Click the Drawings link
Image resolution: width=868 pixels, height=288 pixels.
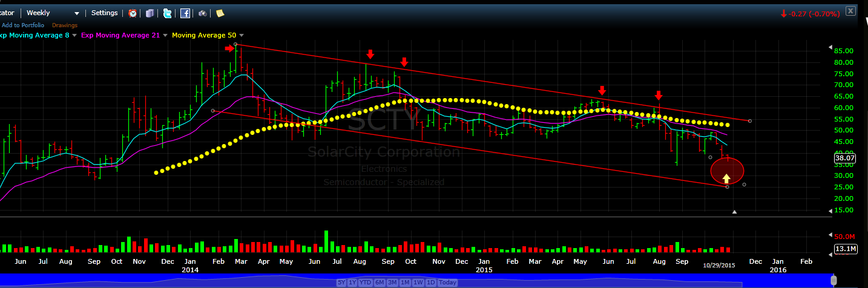[65, 25]
